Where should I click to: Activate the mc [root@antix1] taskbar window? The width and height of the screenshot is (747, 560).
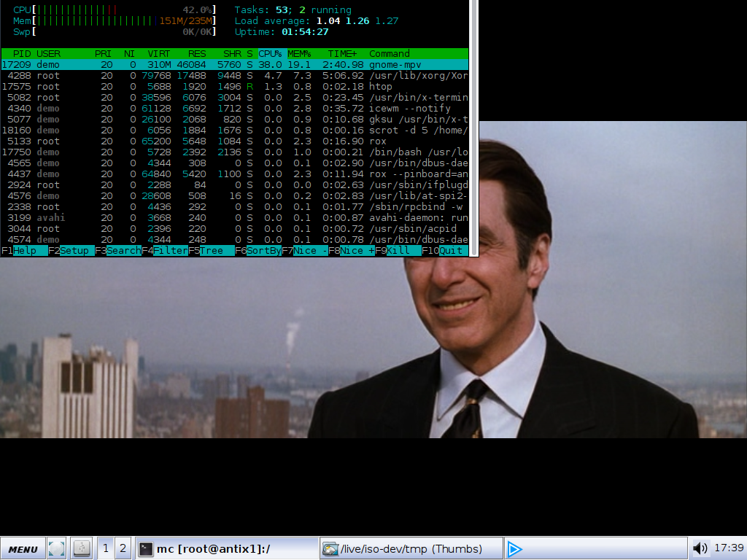click(227, 548)
